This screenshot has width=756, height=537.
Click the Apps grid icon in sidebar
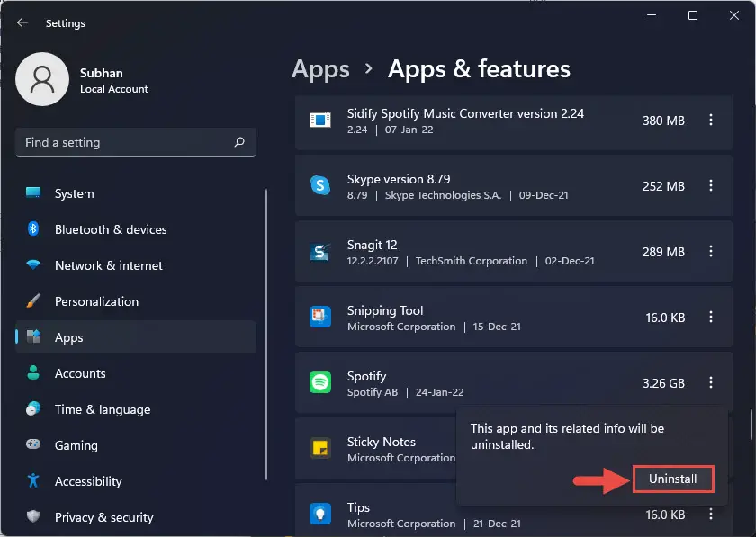click(x=33, y=336)
